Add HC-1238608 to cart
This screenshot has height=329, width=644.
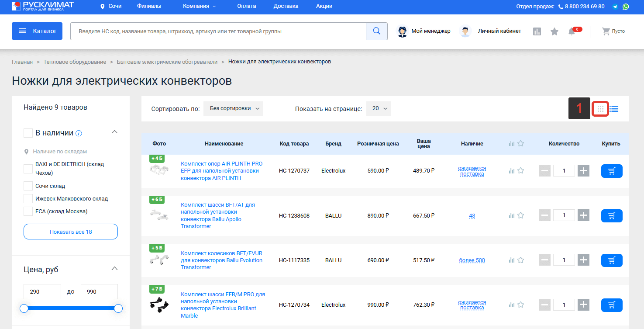tap(612, 215)
